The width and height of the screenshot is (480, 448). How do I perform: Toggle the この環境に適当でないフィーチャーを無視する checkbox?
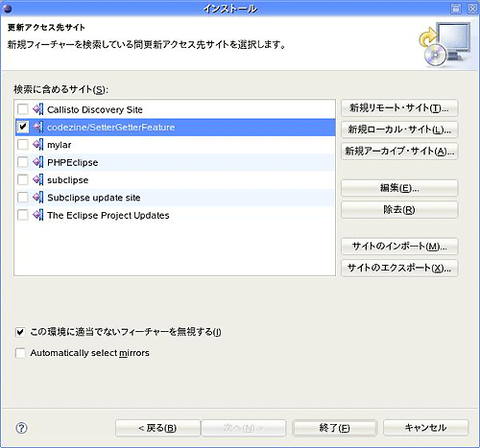click(20, 332)
